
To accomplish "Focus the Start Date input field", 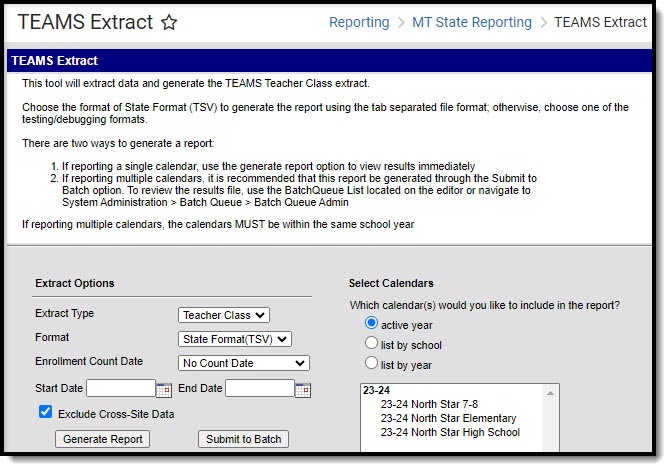I will (121, 388).
